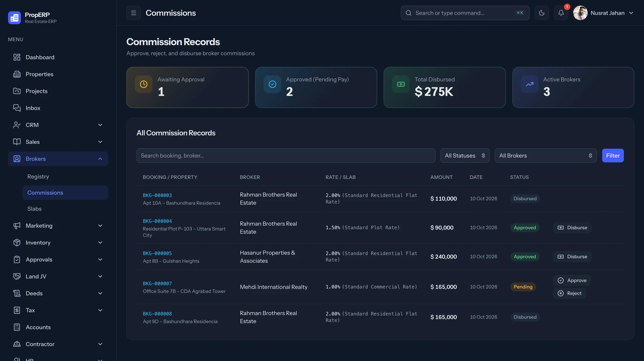644x361 pixels.
Task: Open the All Statuses dropdown
Action: pos(465,156)
